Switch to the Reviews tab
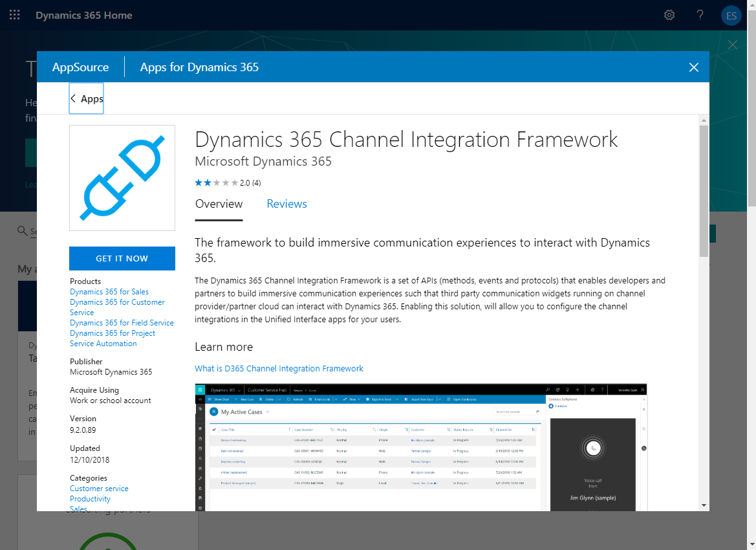The height and width of the screenshot is (550, 756). pyautogui.click(x=287, y=204)
